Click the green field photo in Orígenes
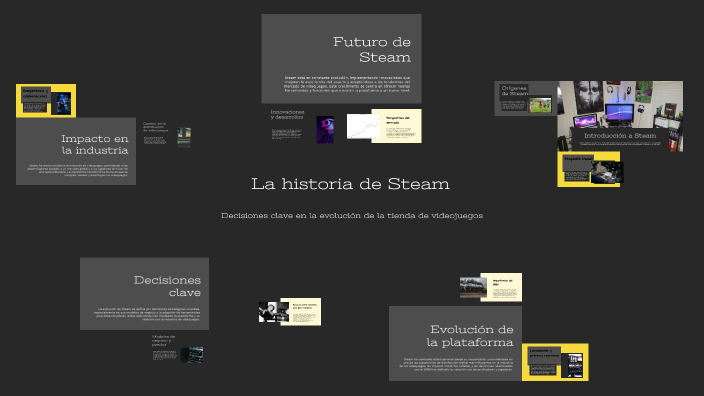The image size is (704, 396). (540, 105)
